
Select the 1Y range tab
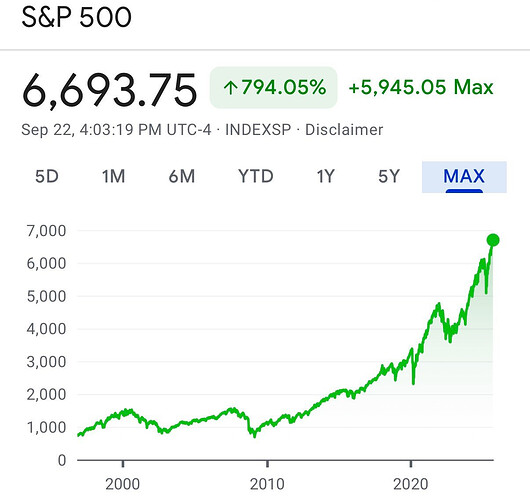click(326, 176)
